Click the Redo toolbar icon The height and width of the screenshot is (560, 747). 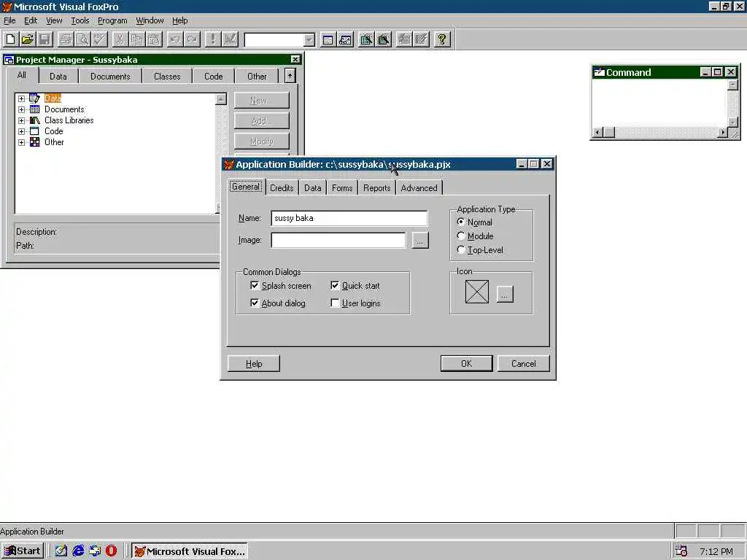[x=192, y=39]
